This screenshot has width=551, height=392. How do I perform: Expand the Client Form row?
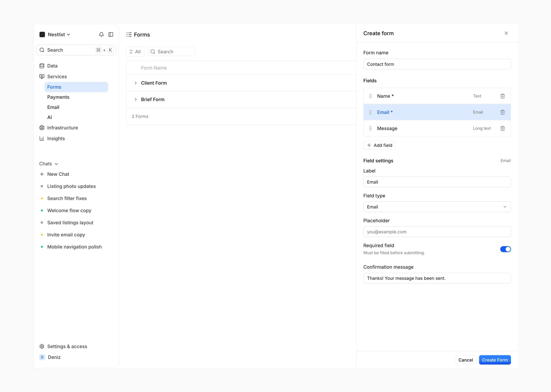point(136,83)
